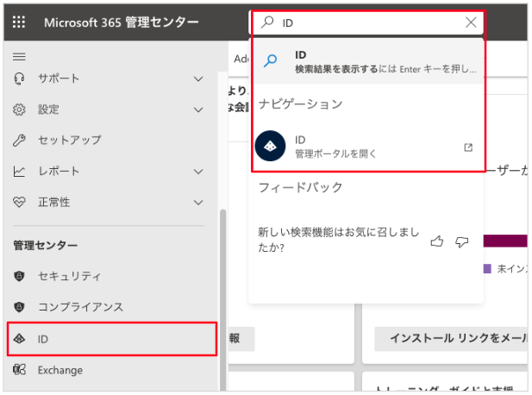Click into the ID search field
532x395 pixels.
(x=366, y=22)
